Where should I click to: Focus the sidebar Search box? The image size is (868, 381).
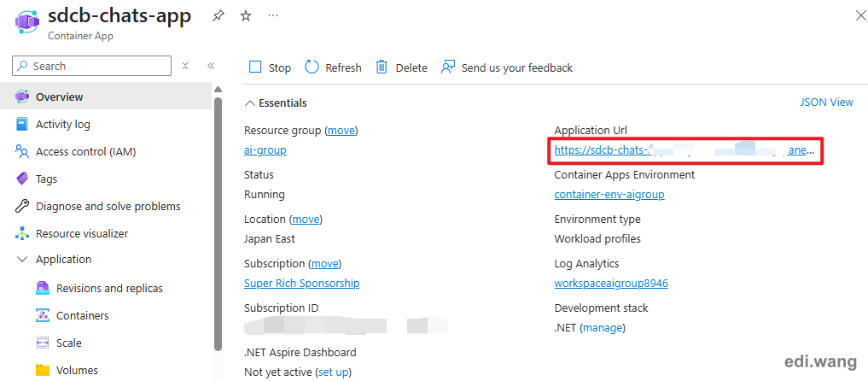click(x=92, y=66)
